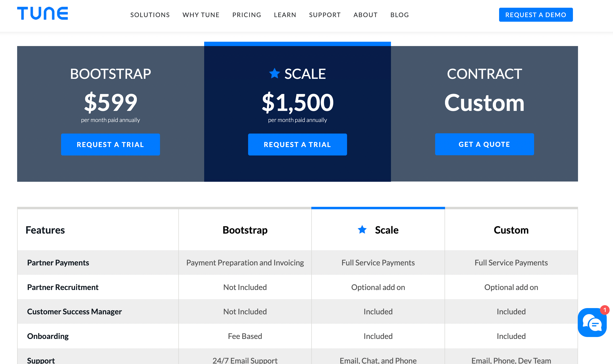Click the Bootstrap column header
This screenshot has height=364, width=613.
coord(245,230)
